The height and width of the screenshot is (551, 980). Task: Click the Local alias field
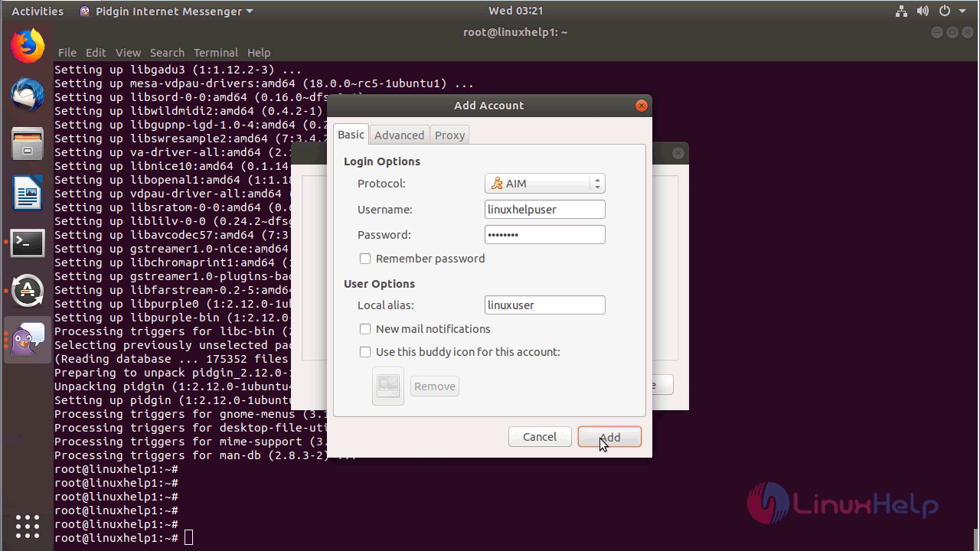545,305
